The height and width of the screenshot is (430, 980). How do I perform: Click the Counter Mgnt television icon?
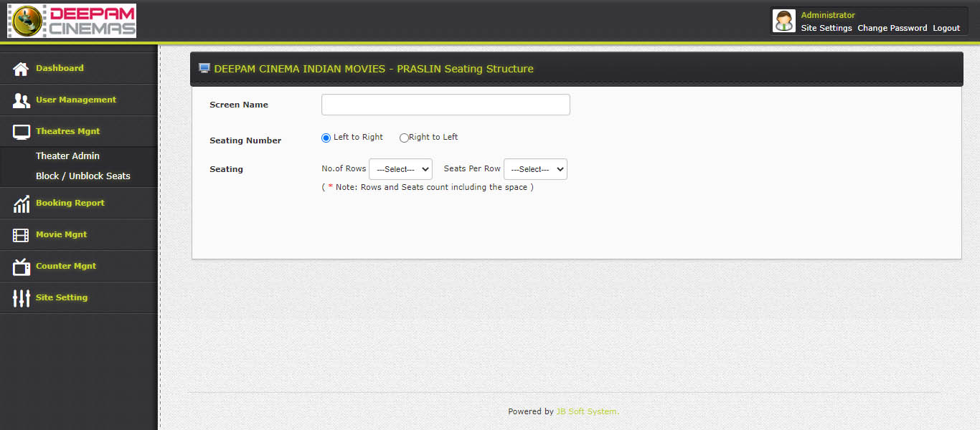tap(21, 267)
